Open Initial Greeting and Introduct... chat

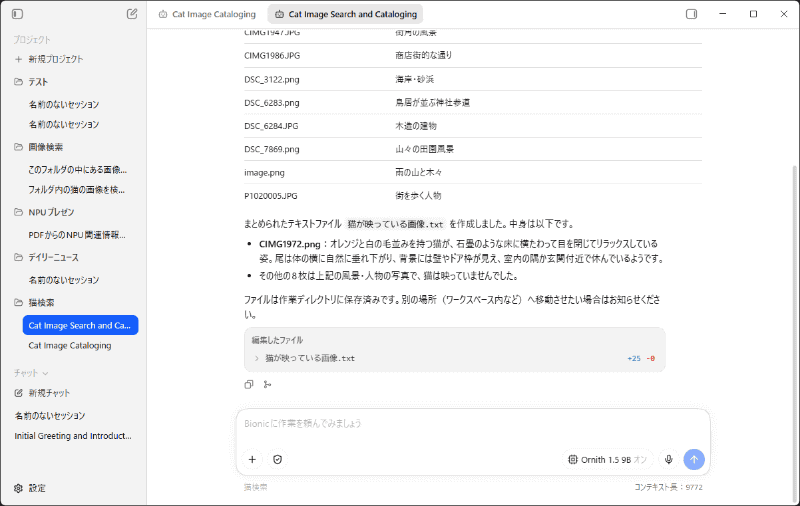73,436
